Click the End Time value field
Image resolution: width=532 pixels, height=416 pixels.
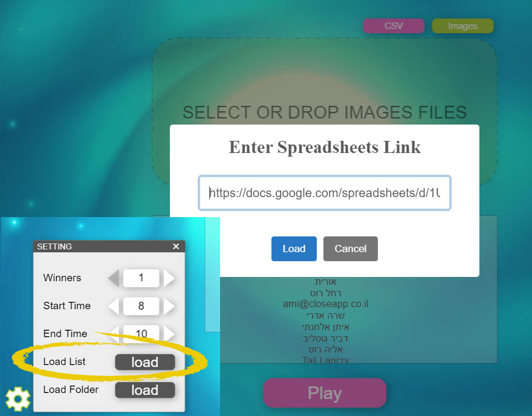click(x=141, y=333)
